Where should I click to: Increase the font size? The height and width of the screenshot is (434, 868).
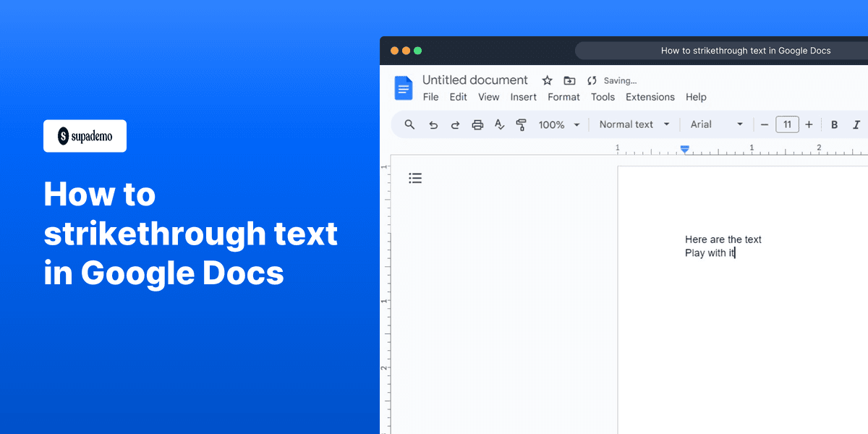pyautogui.click(x=809, y=124)
